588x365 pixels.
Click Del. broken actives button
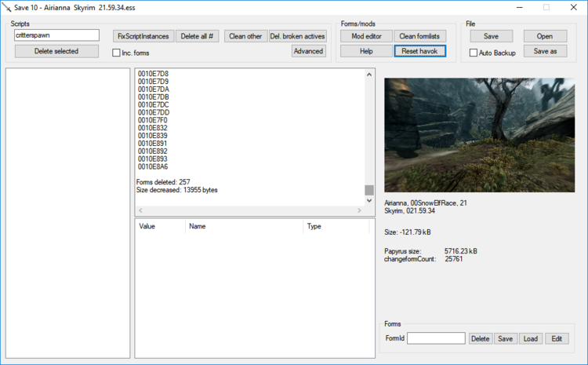297,36
